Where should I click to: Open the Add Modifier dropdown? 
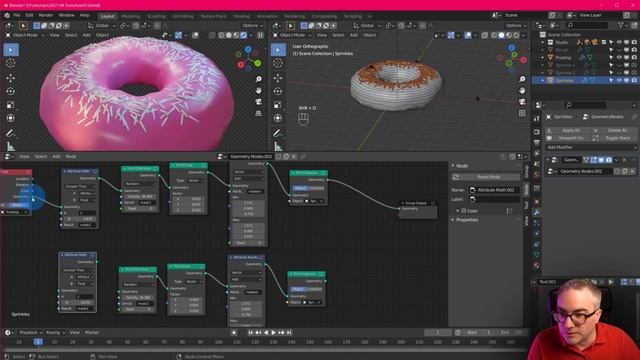(x=591, y=147)
